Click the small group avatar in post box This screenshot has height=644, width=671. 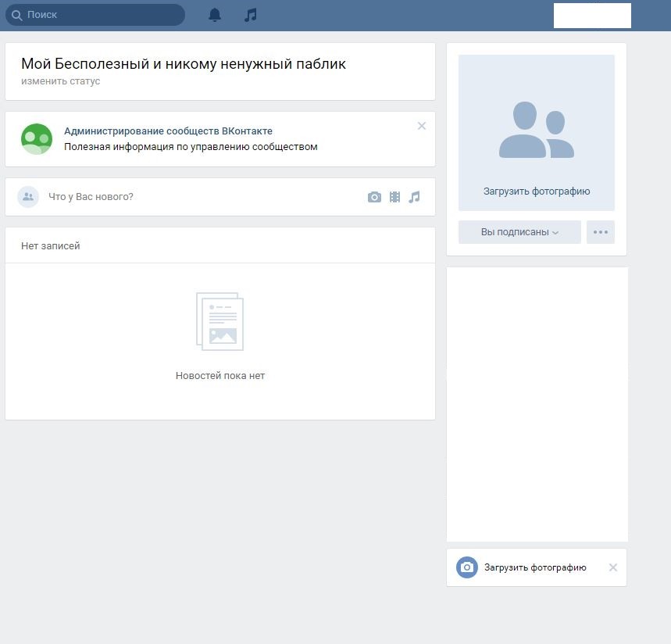[x=28, y=196]
